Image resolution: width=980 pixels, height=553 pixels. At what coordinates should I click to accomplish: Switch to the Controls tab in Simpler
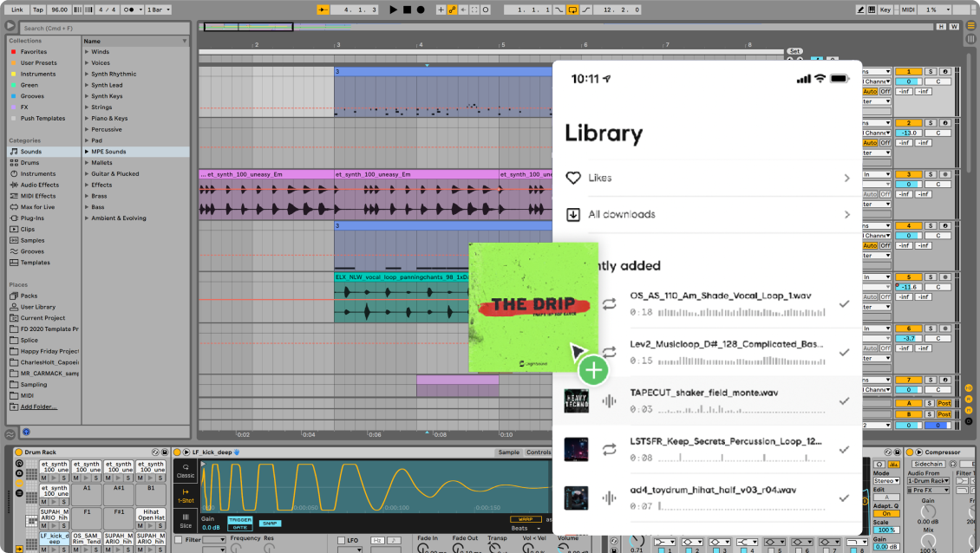[538, 452]
